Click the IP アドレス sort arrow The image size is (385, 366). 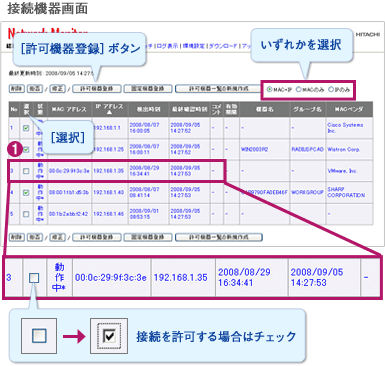(109, 112)
